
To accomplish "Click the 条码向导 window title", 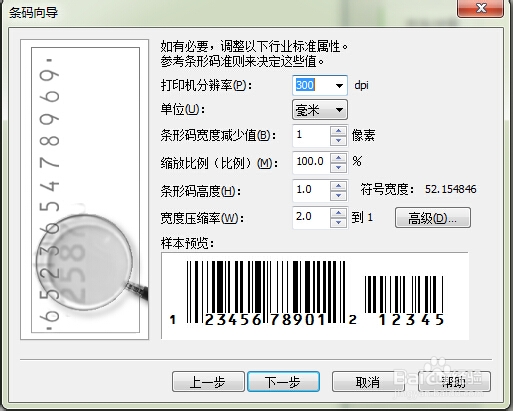I will 33,13.
